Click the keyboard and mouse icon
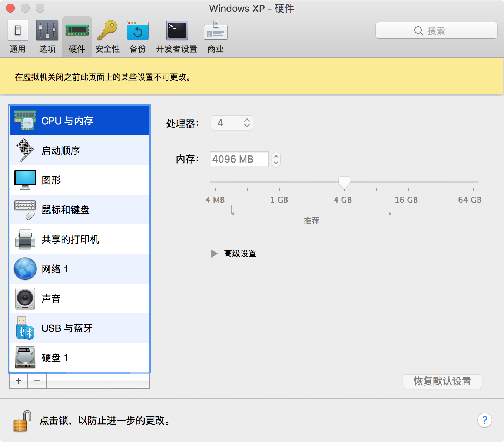Screen dimensions: 504x442 (x=25, y=210)
